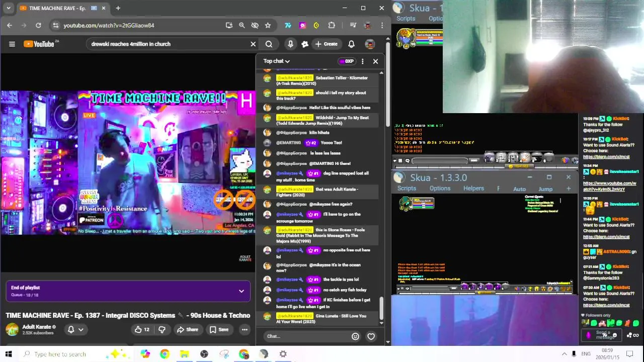The width and height of the screenshot is (644, 362).
Task: Click the 0XP points badge in chat
Action: tap(347, 61)
